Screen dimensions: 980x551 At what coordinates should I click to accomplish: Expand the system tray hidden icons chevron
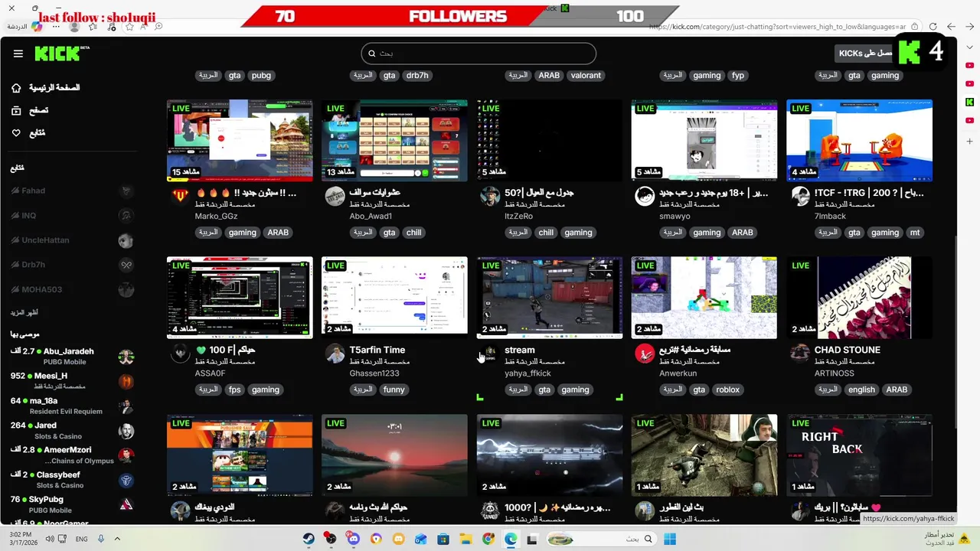click(117, 539)
